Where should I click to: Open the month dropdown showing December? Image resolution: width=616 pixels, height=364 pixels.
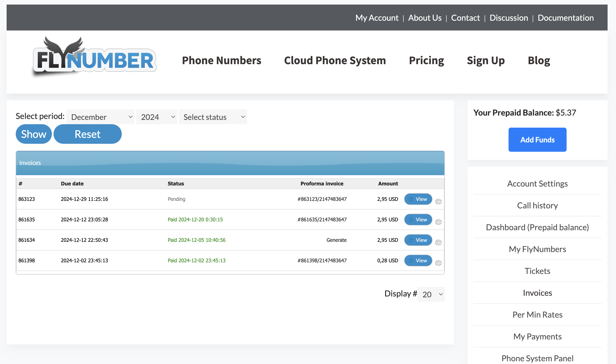tap(100, 117)
